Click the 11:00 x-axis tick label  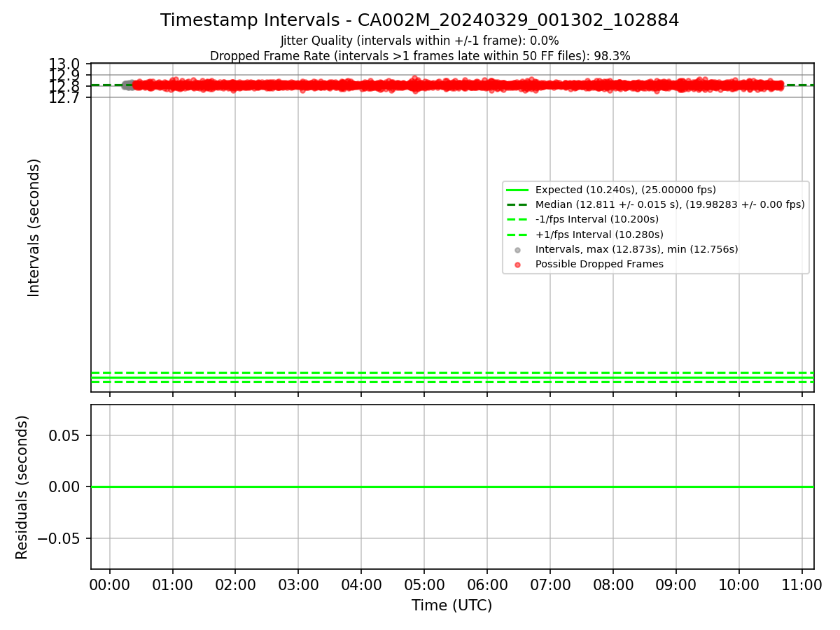click(802, 584)
